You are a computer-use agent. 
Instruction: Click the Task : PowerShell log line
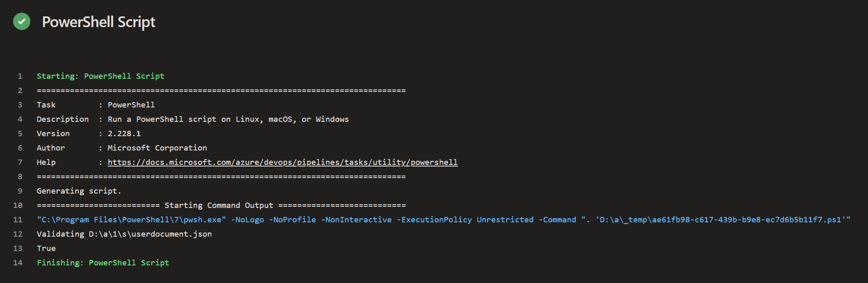pyautogui.click(x=96, y=105)
